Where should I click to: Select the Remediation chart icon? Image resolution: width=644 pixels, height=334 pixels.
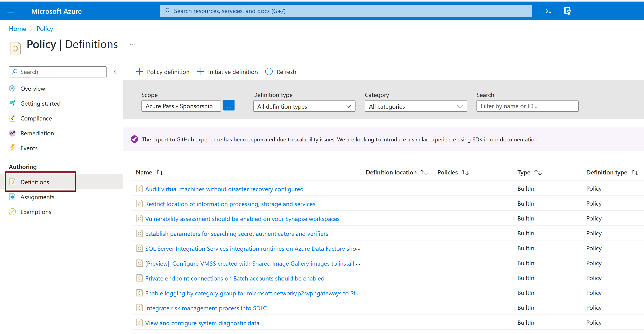tap(12, 133)
